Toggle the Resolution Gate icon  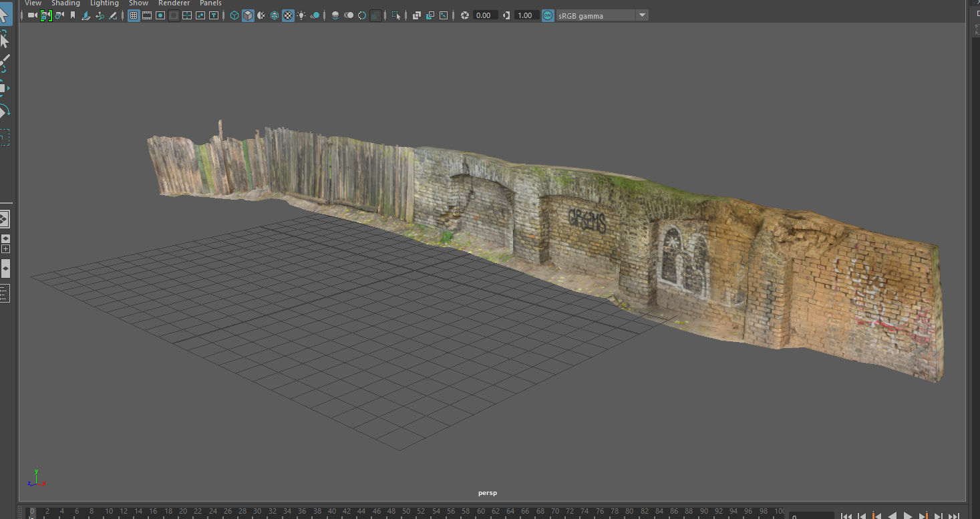[x=160, y=15]
